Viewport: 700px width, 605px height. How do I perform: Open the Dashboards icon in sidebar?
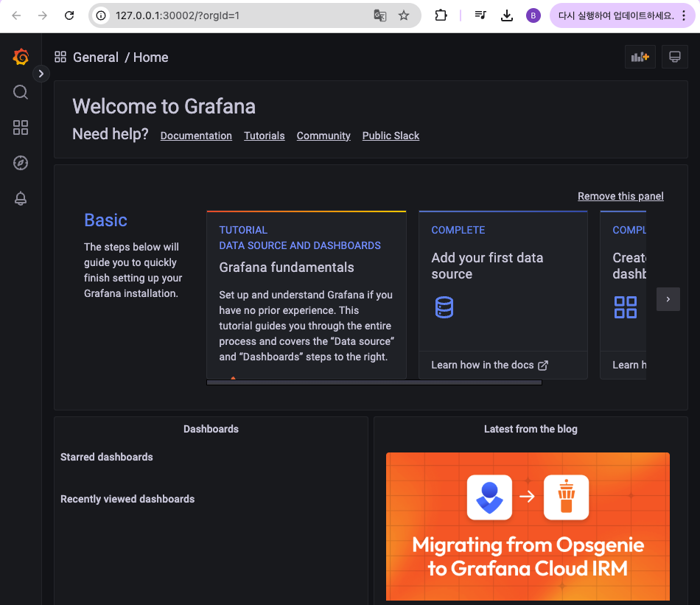[x=21, y=127]
